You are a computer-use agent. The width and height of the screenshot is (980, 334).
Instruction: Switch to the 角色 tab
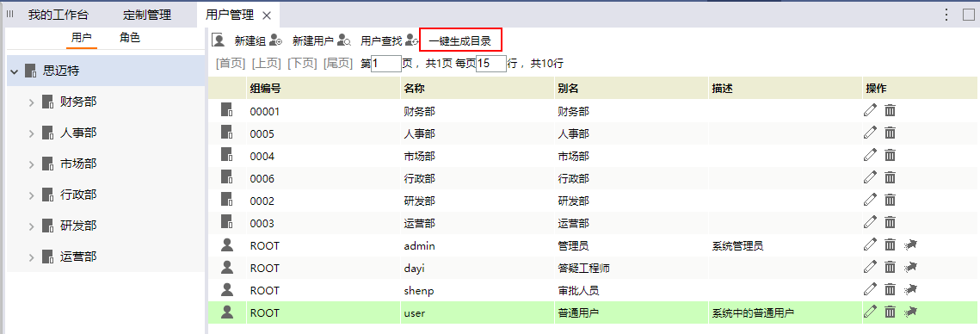[130, 38]
